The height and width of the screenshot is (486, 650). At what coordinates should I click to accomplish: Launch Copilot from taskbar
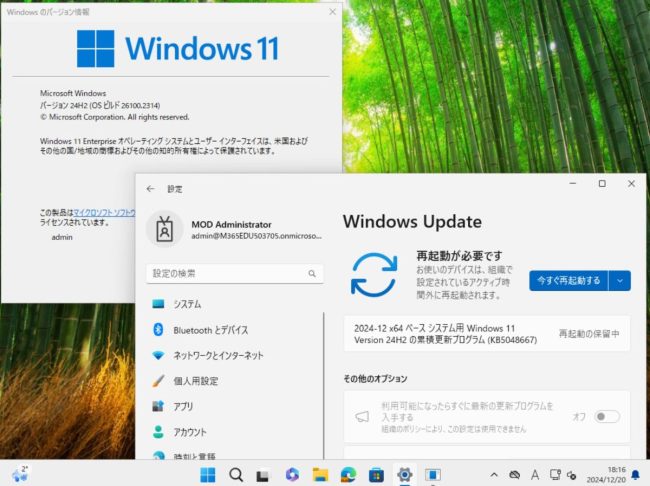(292, 475)
